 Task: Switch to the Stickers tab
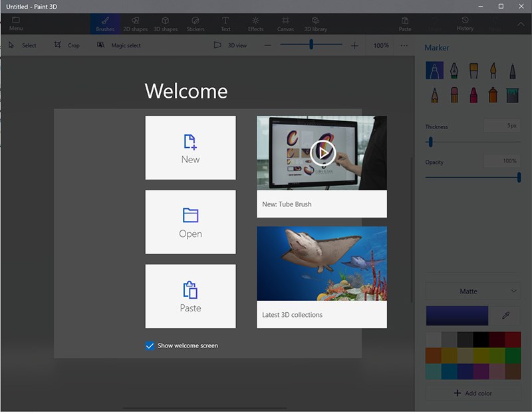click(195, 23)
